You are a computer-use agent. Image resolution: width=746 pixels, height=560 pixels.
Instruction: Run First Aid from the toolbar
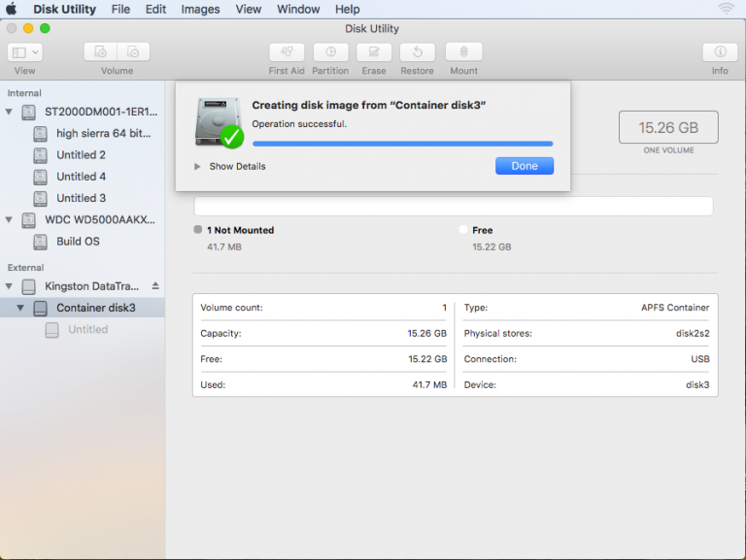pos(287,51)
